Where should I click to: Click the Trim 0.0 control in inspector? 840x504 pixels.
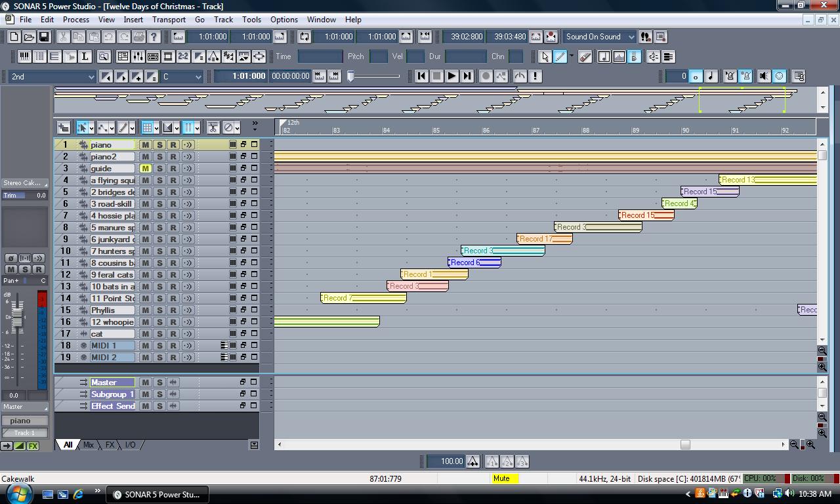coord(24,196)
